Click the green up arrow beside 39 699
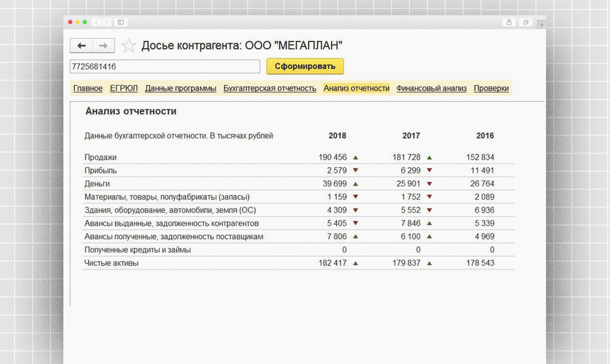Image resolution: width=610 pixels, height=364 pixels. [x=356, y=184]
